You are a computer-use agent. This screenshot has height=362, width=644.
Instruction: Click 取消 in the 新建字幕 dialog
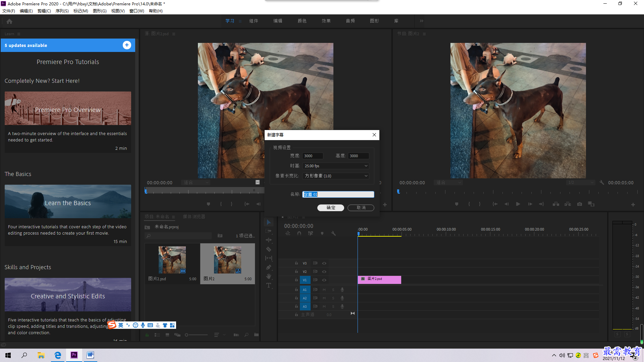(x=361, y=208)
